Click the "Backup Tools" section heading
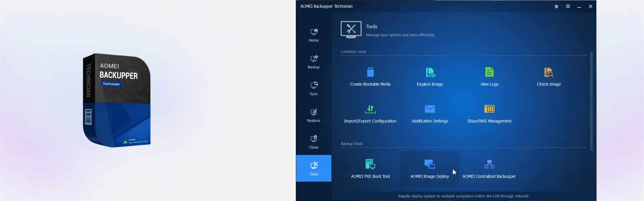Viewport: 644px width, 201px height. (352, 144)
